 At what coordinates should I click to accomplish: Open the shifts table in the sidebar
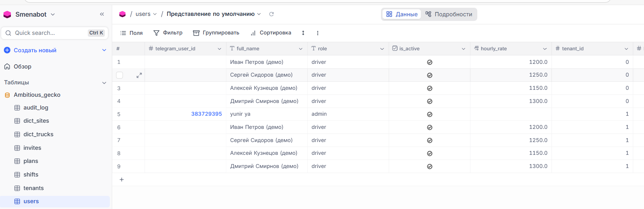coord(31,175)
